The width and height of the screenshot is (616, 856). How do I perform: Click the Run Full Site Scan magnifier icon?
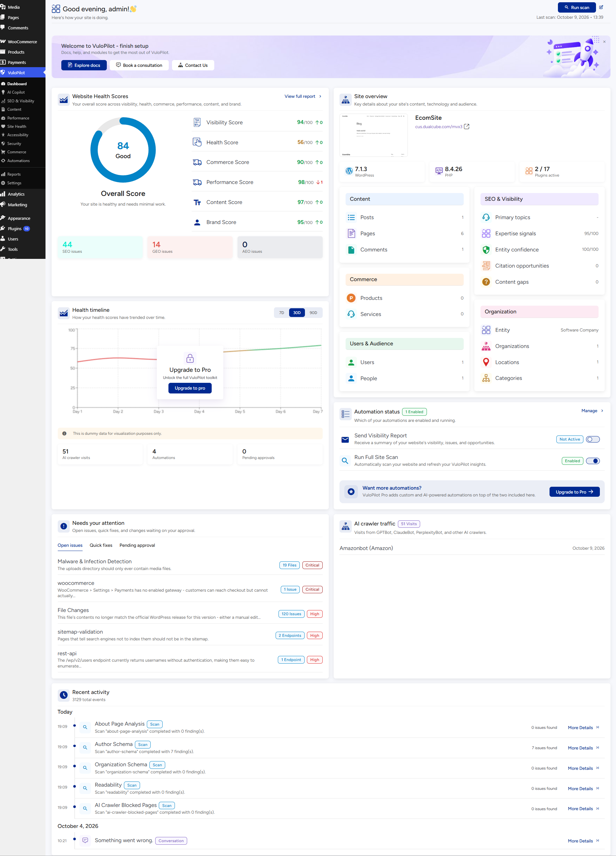click(x=345, y=461)
